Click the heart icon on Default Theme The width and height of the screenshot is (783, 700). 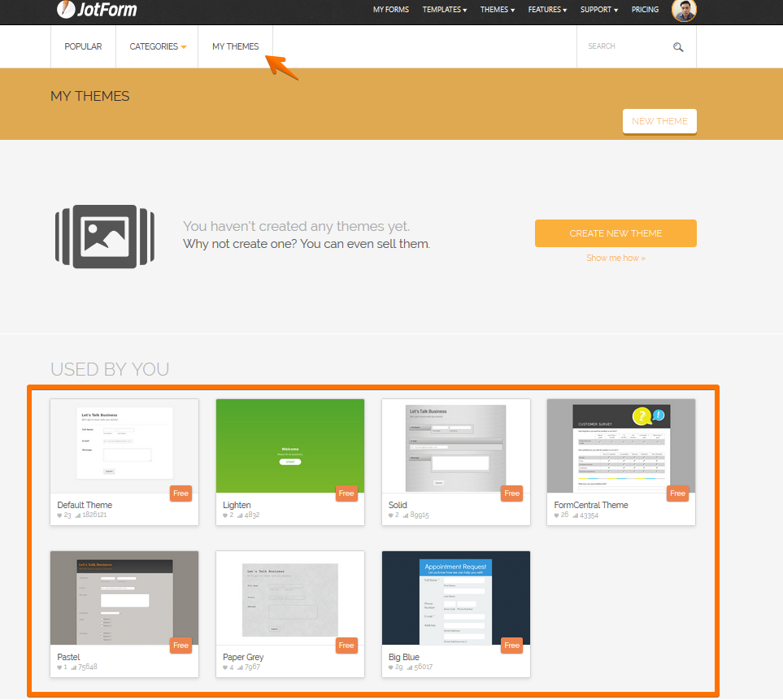click(59, 515)
